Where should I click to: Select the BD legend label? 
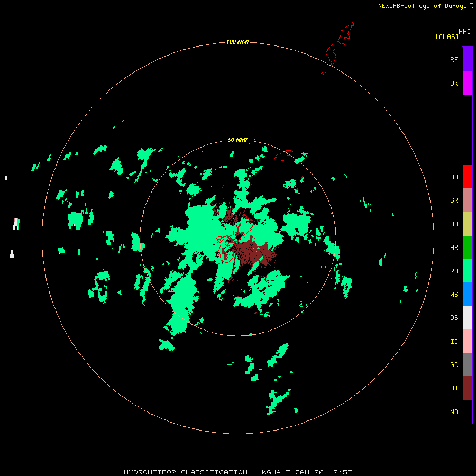point(454,224)
